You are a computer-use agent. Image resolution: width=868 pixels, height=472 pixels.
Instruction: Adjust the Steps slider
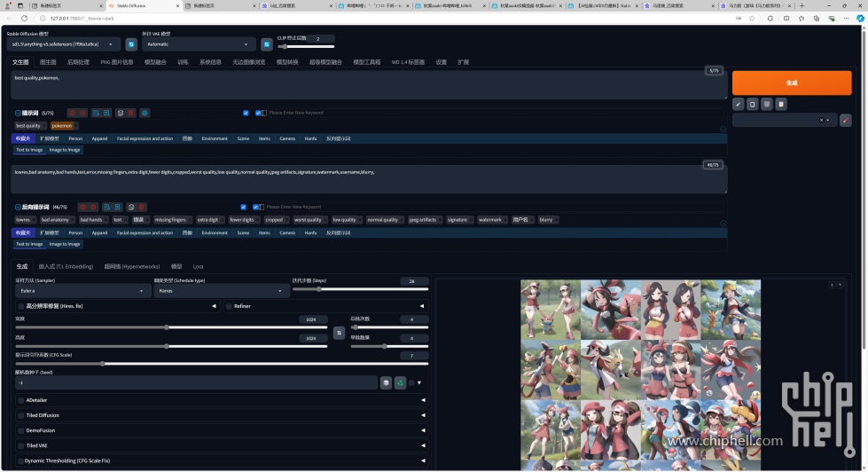tap(360, 289)
